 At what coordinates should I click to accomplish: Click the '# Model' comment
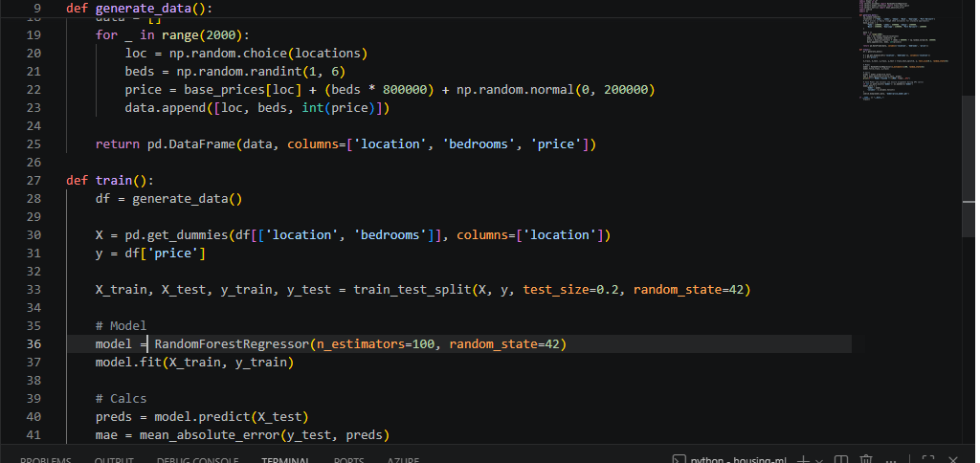[122, 325]
